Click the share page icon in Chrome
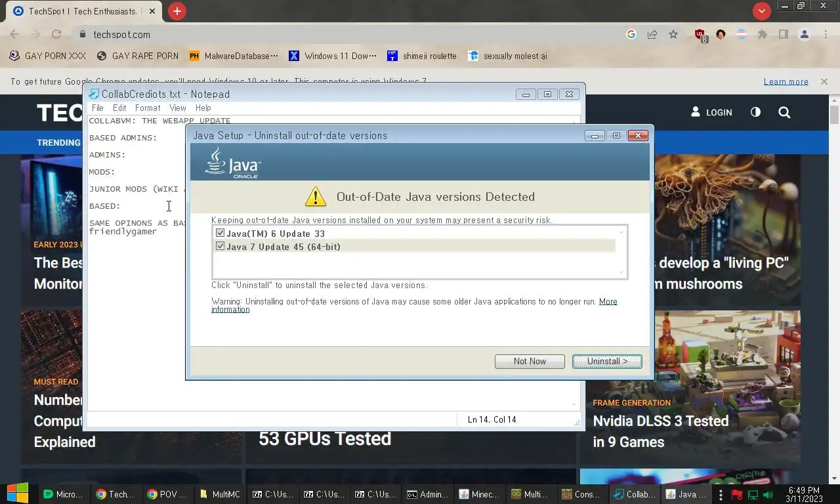The height and width of the screenshot is (504, 840). pyautogui.click(x=652, y=34)
